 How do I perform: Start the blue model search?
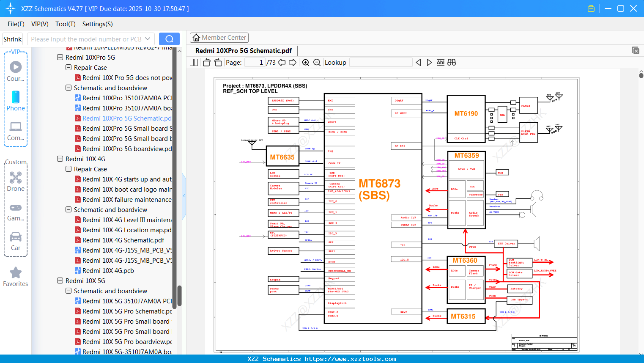point(169,38)
